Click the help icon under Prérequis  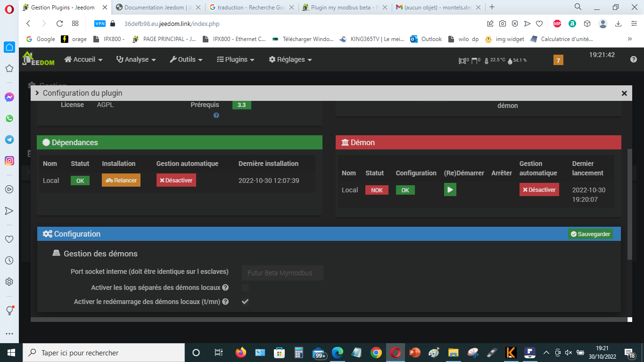(216, 115)
